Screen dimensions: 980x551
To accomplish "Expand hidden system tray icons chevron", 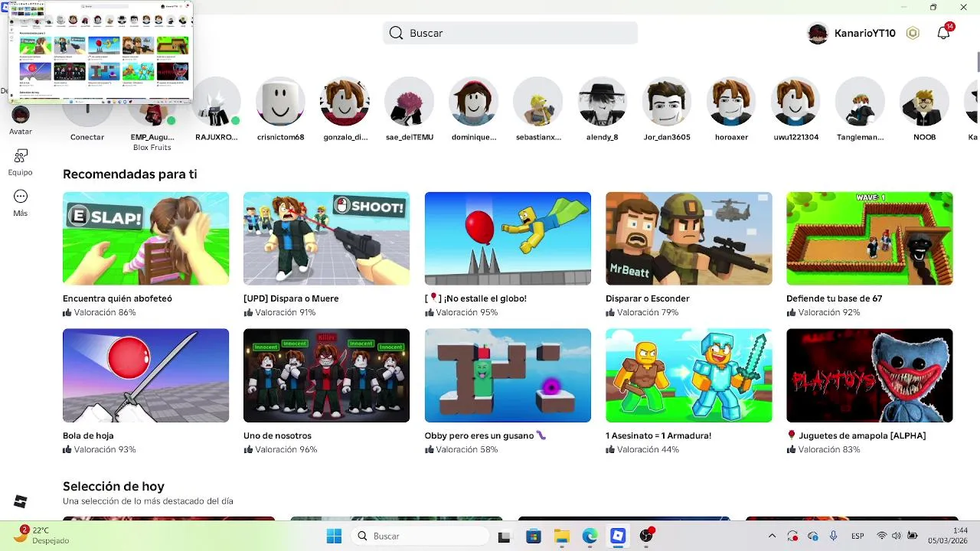I will (772, 536).
